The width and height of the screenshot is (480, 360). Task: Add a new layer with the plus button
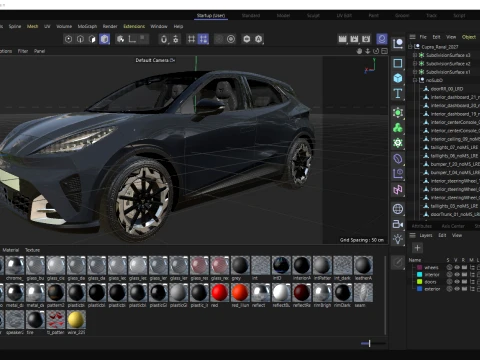[417, 248]
